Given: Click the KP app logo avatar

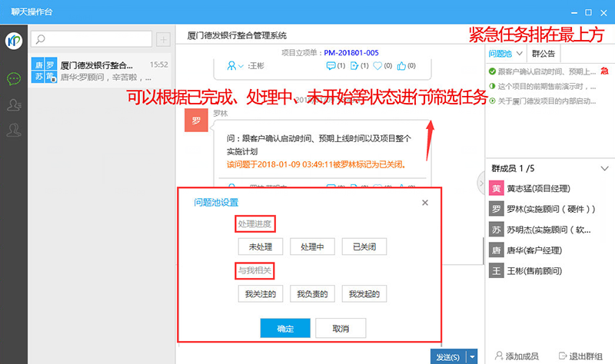Looking at the screenshot, I should (14, 41).
